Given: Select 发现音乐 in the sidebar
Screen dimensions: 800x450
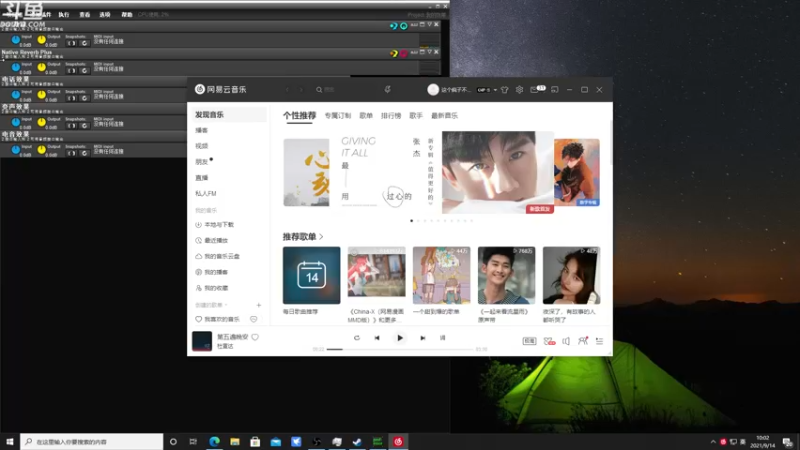Looking at the screenshot, I should click(228, 115).
